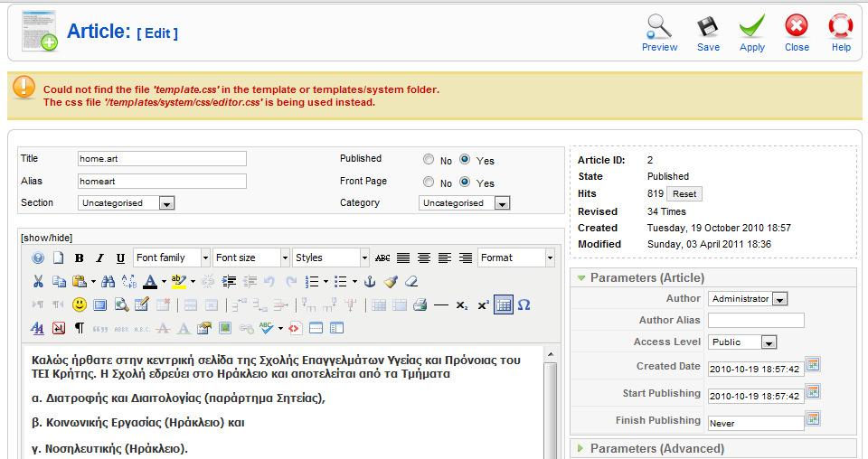Image resolution: width=868 pixels, height=459 pixels.
Task: Set Published to Yes
Action: [x=465, y=159]
